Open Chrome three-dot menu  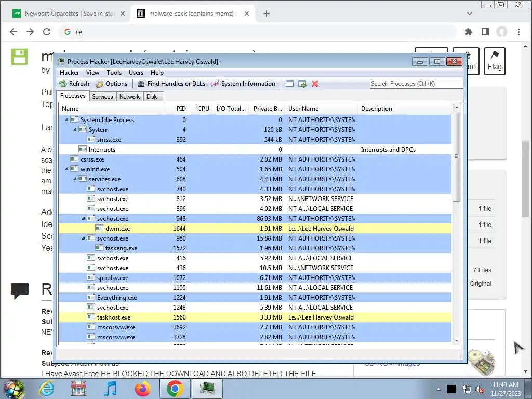pyautogui.click(x=519, y=32)
